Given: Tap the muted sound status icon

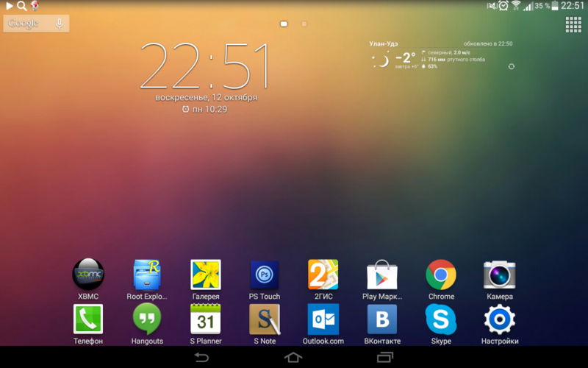Looking at the screenshot, I should [x=491, y=6].
